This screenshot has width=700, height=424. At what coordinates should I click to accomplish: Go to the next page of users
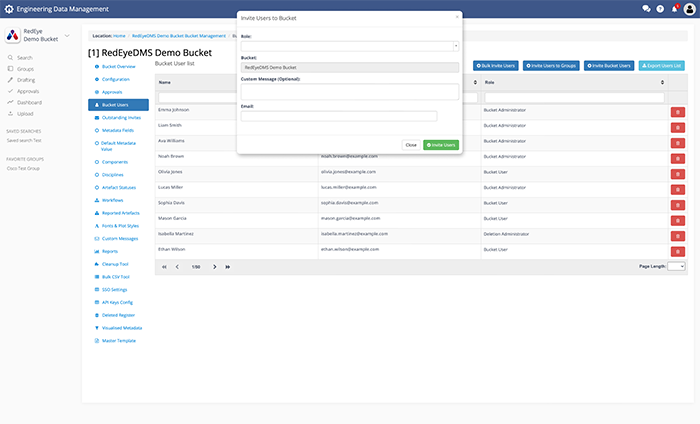click(x=215, y=267)
